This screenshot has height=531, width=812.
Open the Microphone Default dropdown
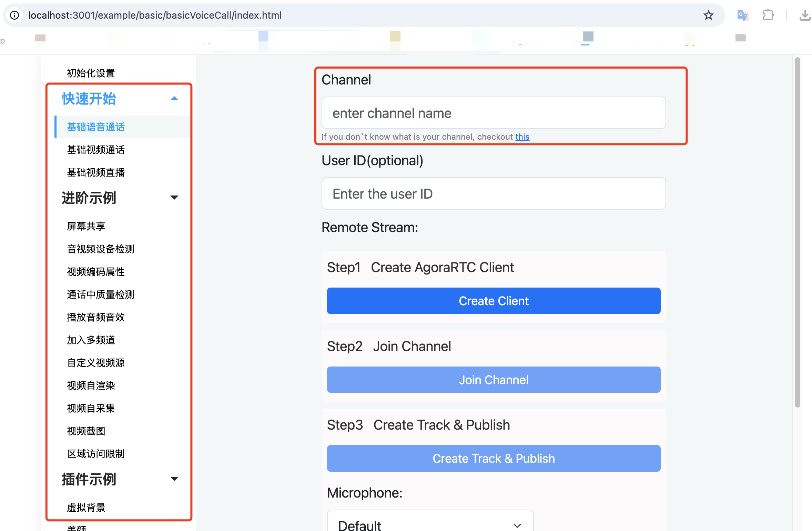coord(430,521)
